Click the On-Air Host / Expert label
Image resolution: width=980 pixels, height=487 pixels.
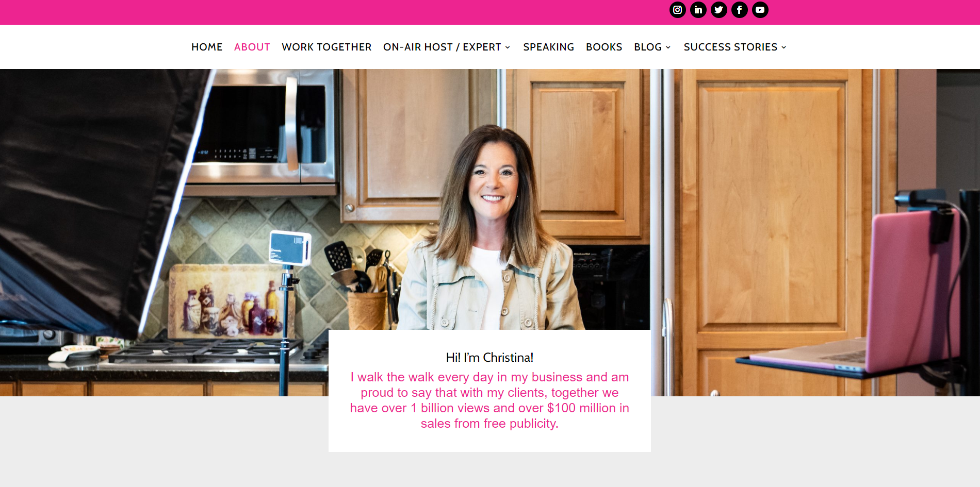(x=442, y=47)
